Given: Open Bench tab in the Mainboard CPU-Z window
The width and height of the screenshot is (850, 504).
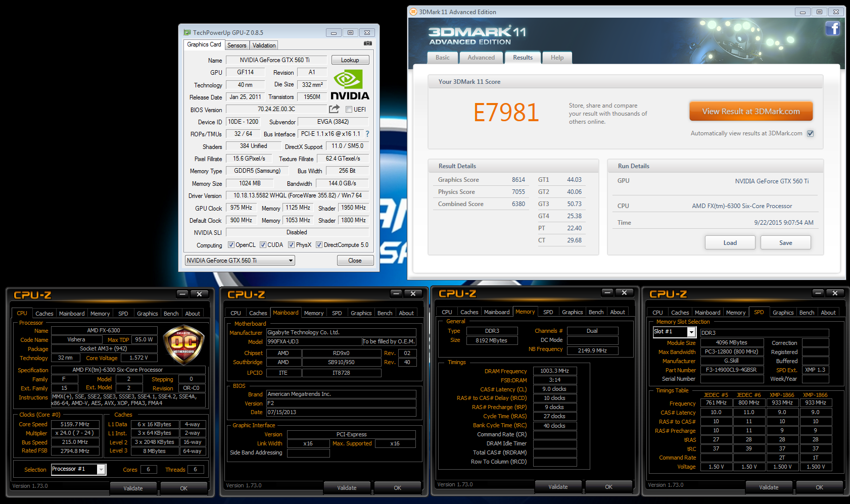Looking at the screenshot, I should [x=385, y=313].
